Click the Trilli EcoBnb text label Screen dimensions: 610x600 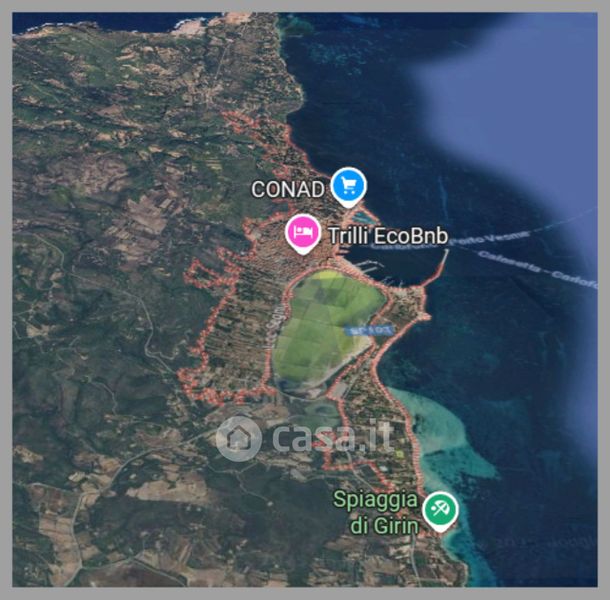tap(388, 236)
